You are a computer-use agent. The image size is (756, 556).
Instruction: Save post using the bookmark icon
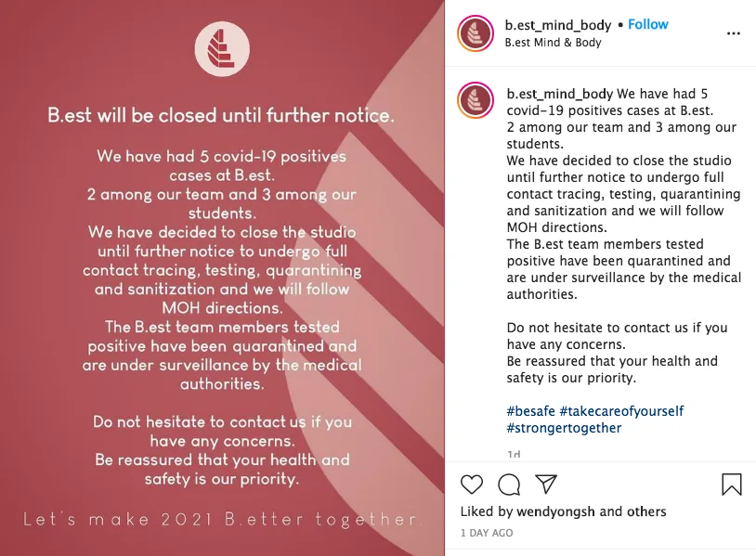pos(731,484)
